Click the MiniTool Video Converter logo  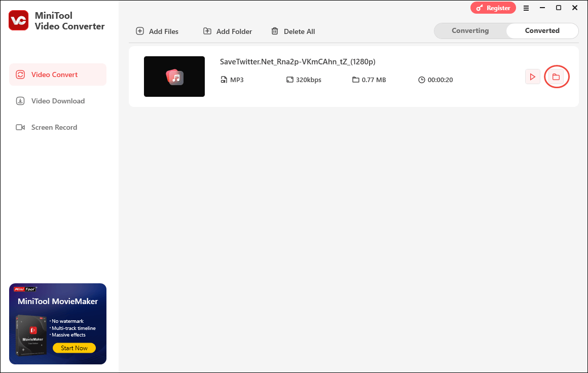pyautogui.click(x=18, y=21)
